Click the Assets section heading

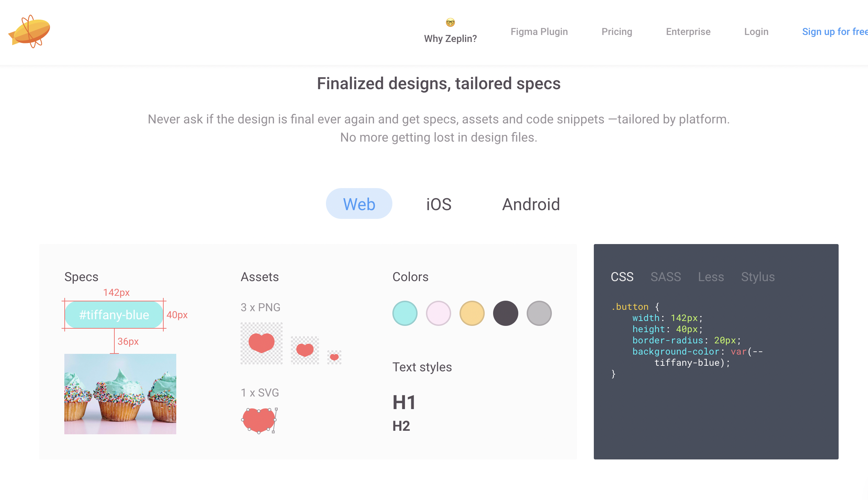pyautogui.click(x=260, y=277)
